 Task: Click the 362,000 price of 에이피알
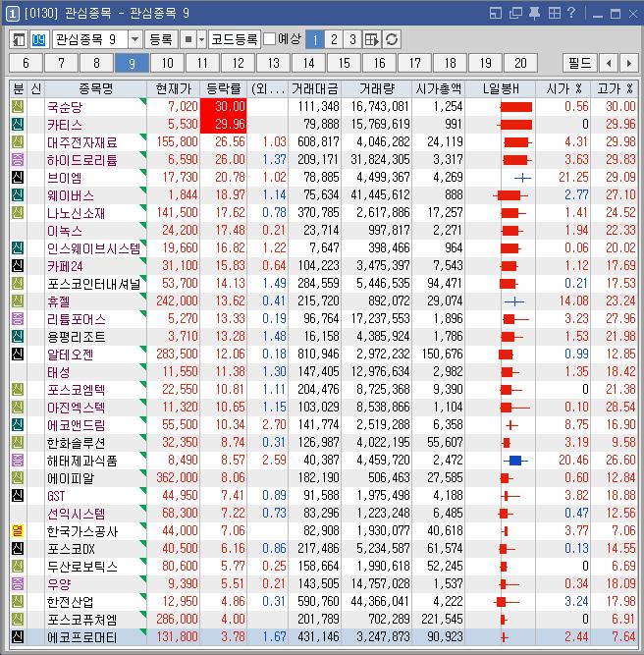pyautogui.click(x=177, y=477)
